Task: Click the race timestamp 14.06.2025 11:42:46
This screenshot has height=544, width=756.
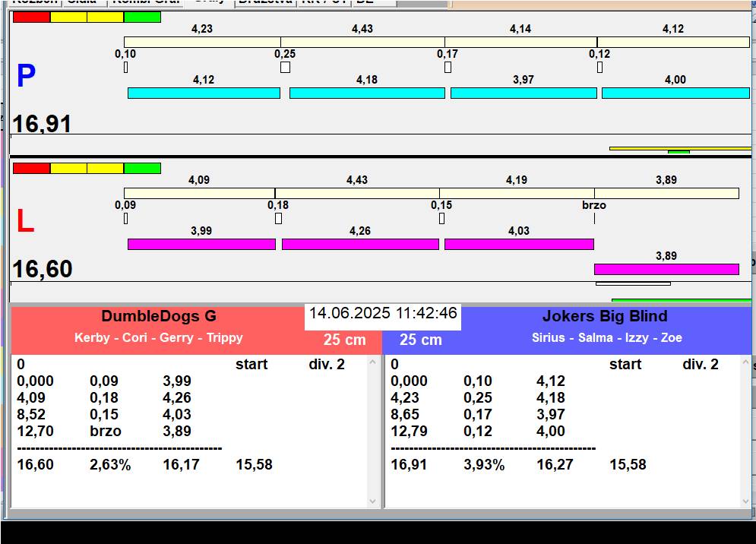Action: click(383, 314)
